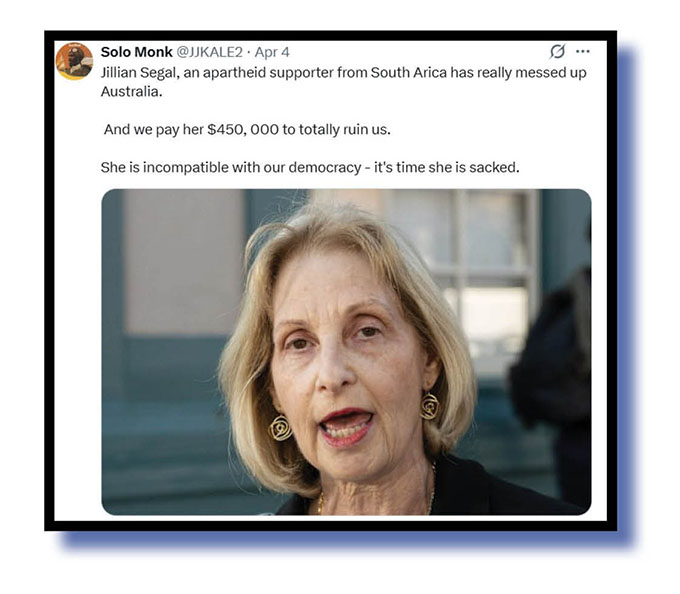
Task: Click the gold necklace in the photo
Action: pos(320,503)
